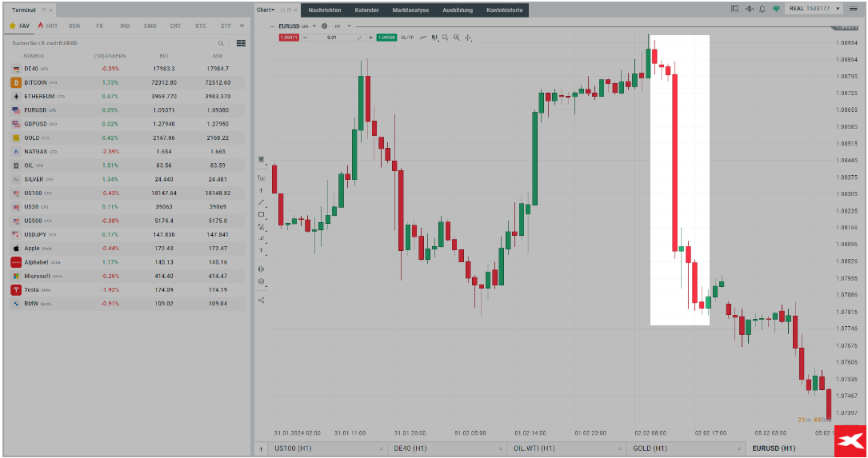Select the text annotation tool
Screen dimensions: 868x458
pyautogui.click(x=262, y=251)
